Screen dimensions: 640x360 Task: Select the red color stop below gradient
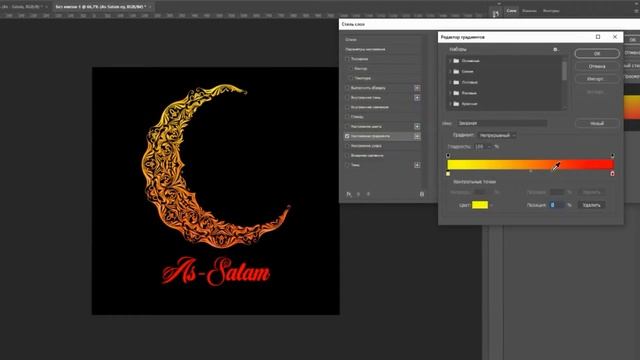[612, 173]
